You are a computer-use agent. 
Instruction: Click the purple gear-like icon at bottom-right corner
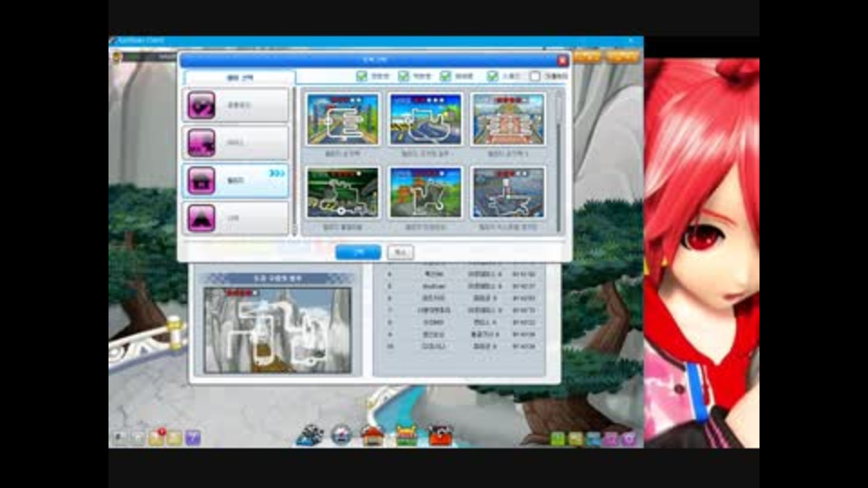629,439
